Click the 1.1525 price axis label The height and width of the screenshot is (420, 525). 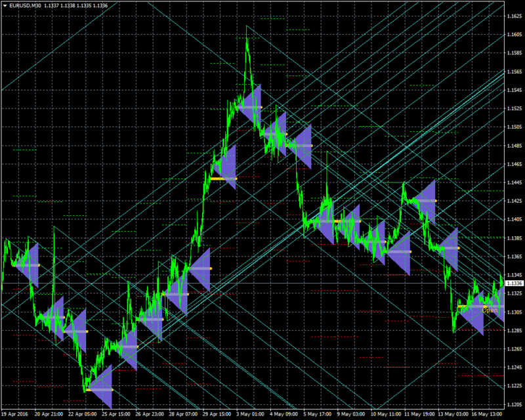[x=514, y=108]
